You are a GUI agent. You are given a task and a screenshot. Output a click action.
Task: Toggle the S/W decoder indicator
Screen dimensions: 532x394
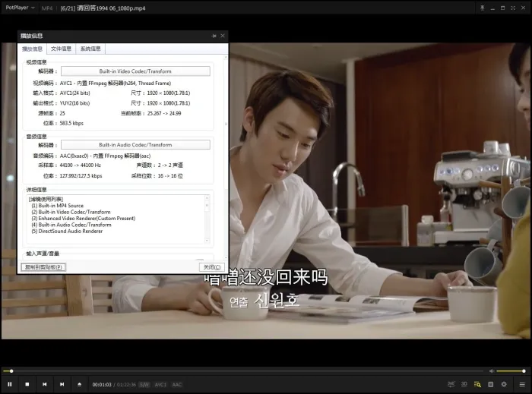click(x=144, y=385)
